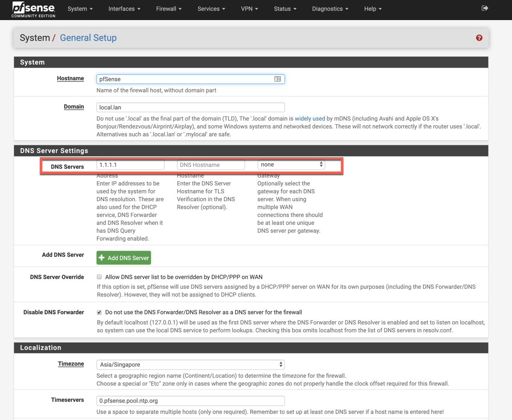
Task: Click the Localization section header
Action: click(251, 348)
